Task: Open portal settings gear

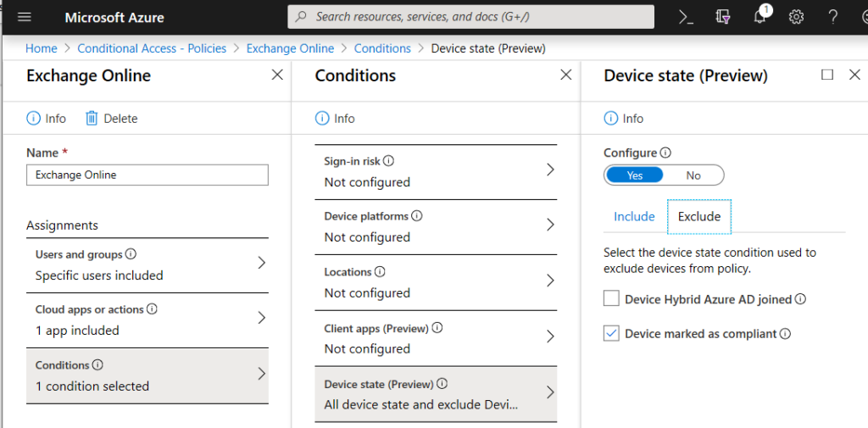Action: coord(796,17)
